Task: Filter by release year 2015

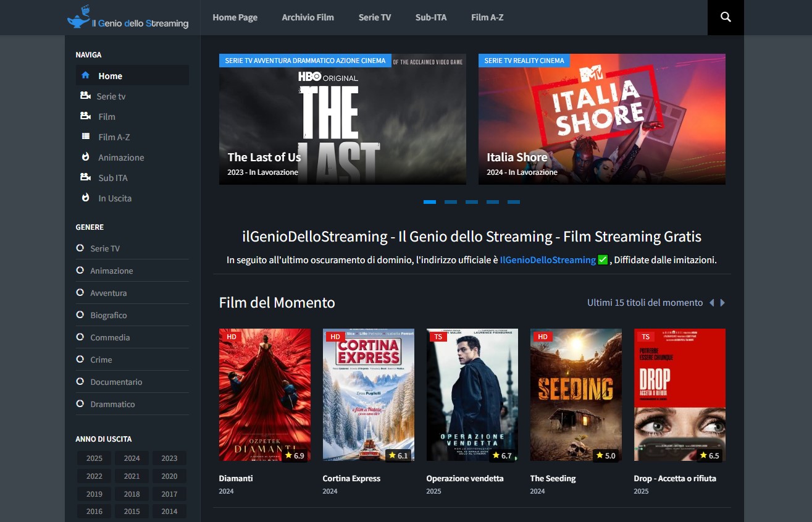Action: click(132, 511)
